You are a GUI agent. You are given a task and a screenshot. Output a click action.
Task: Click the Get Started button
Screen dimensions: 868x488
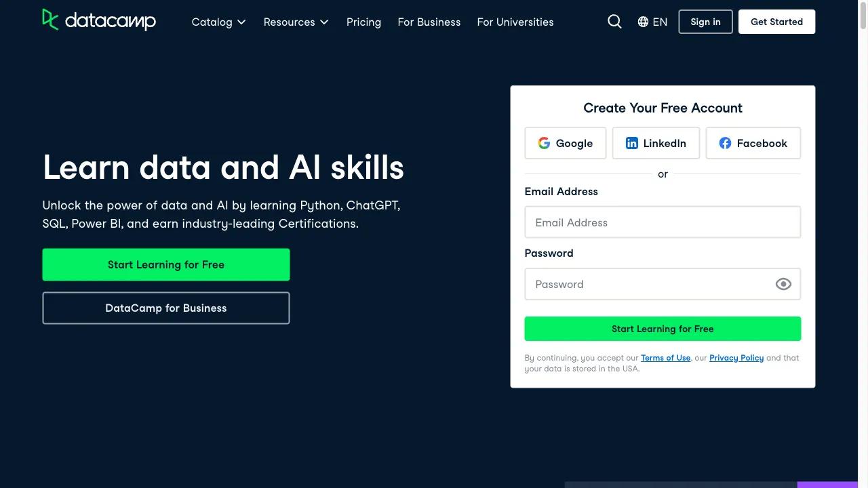[x=776, y=22]
